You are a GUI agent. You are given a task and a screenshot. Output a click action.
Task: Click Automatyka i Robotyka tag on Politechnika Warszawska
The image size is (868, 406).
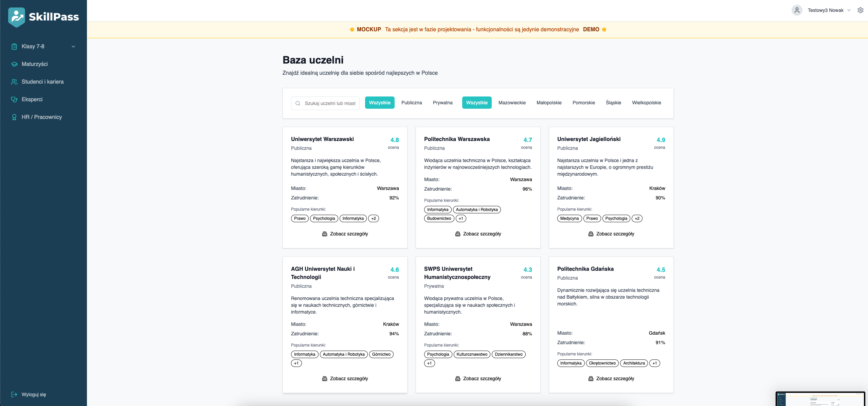(x=477, y=210)
